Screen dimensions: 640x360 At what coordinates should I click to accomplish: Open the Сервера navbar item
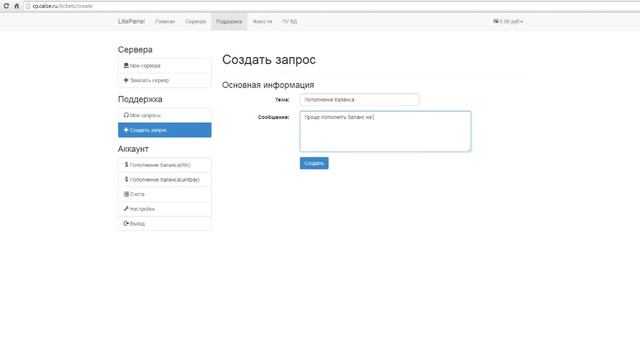(x=196, y=22)
